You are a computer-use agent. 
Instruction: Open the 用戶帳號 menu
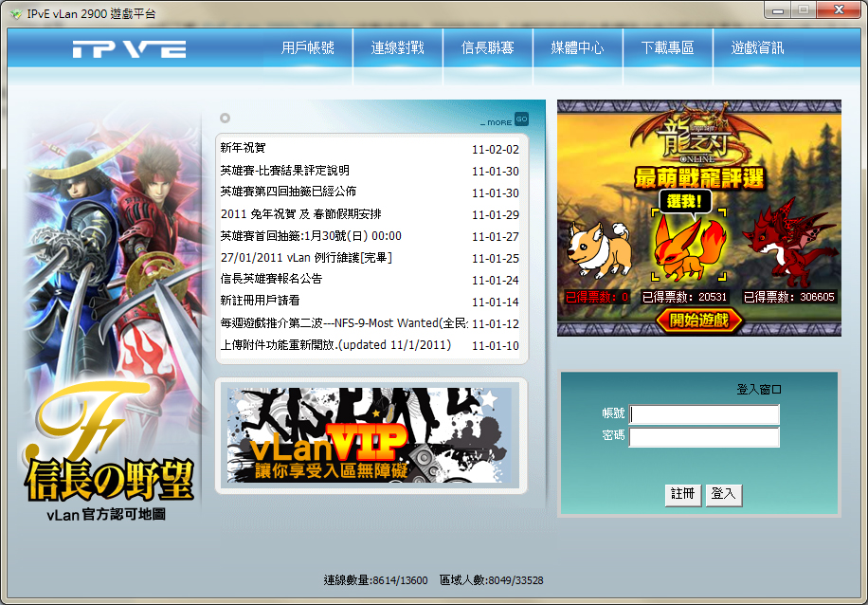[x=308, y=47]
